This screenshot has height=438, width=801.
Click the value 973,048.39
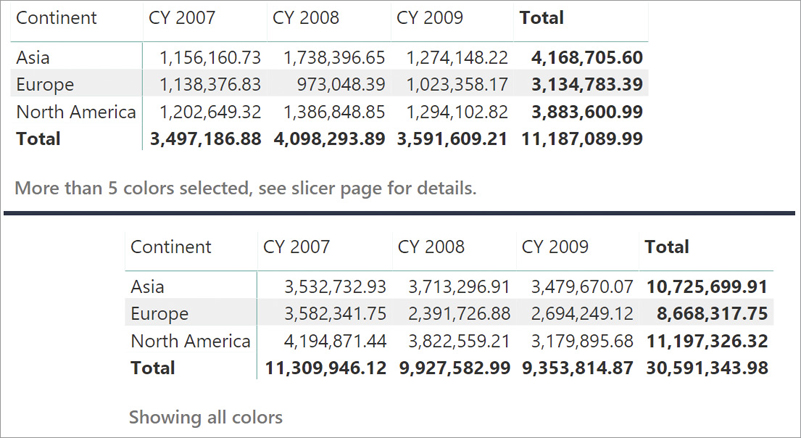tap(341, 84)
